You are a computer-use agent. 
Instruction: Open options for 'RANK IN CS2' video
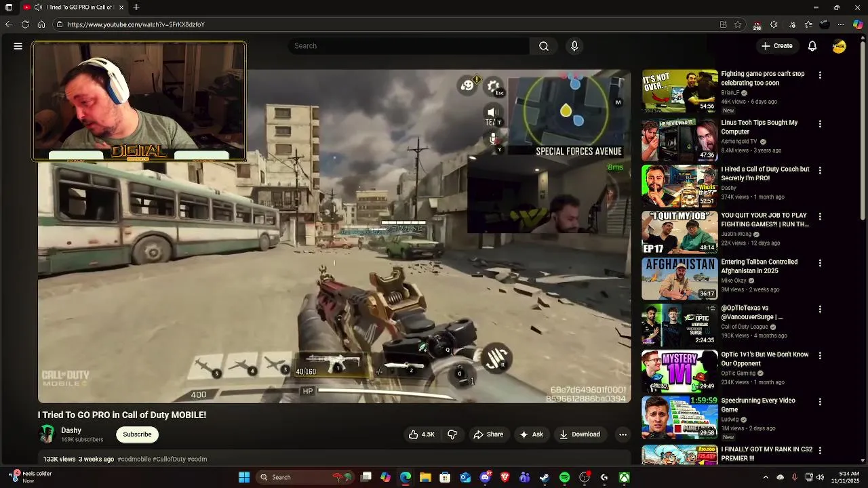point(820,450)
